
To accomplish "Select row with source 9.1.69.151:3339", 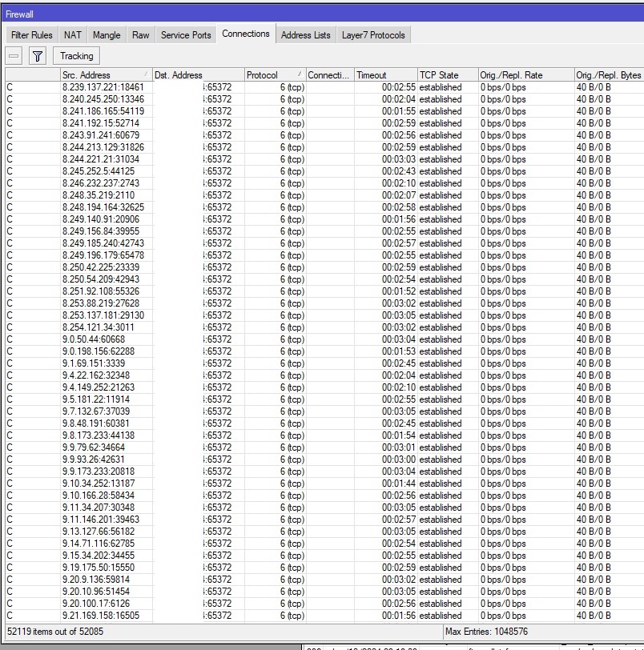I will coord(324,363).
